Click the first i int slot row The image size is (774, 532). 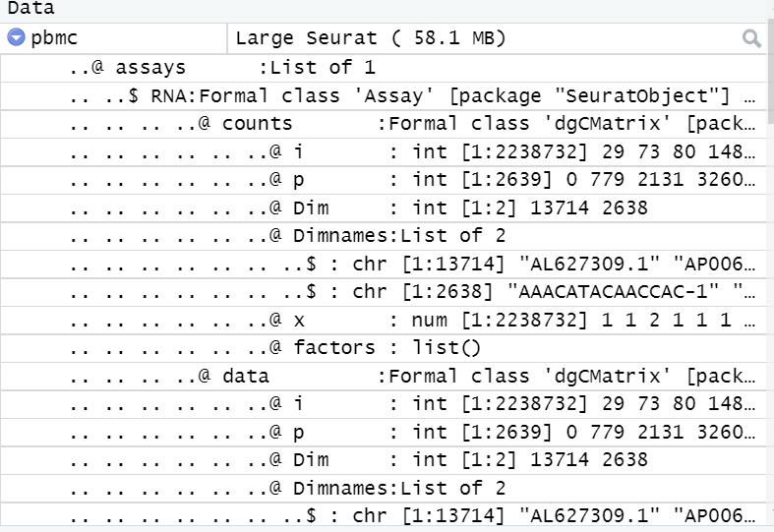(x=383, y=152)
